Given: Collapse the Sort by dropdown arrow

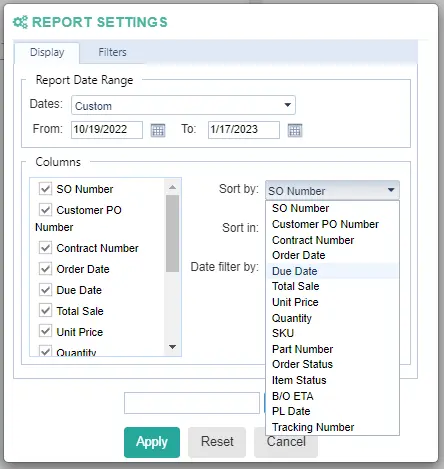Looking at the screenshot, I should (x=391, y=190).
